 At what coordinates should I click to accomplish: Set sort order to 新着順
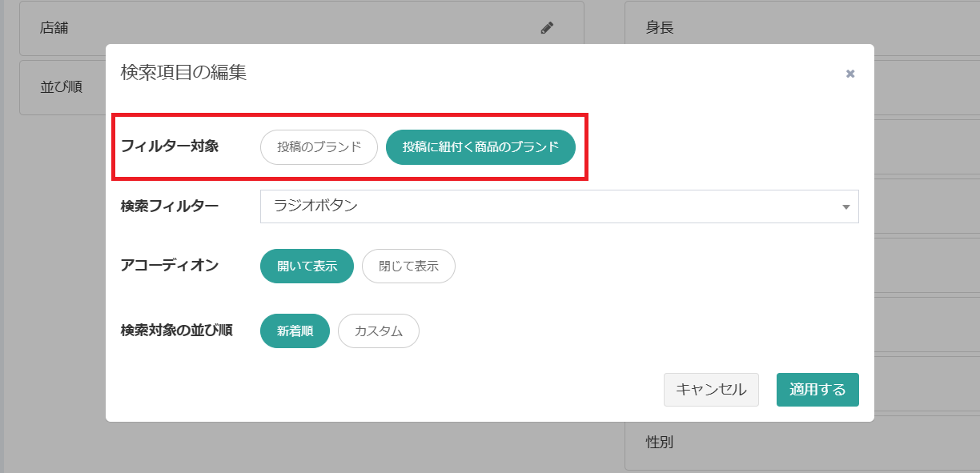[295, 331]
